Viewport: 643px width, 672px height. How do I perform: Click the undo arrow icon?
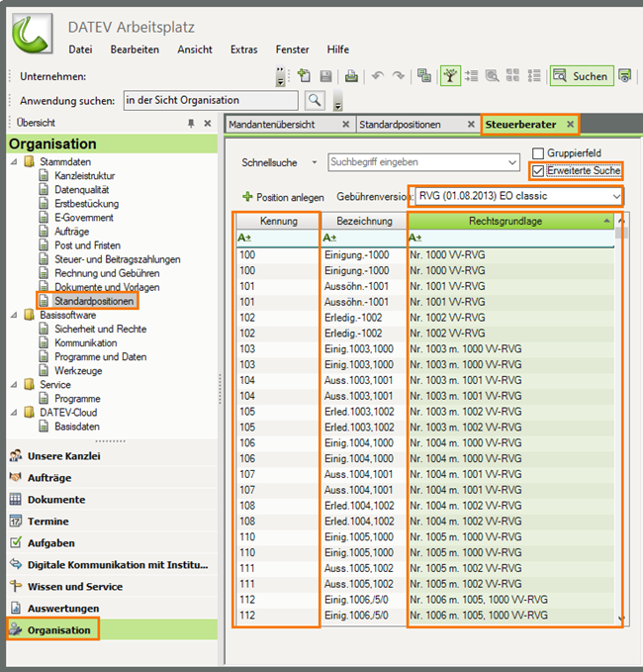[x=377, y=76]
